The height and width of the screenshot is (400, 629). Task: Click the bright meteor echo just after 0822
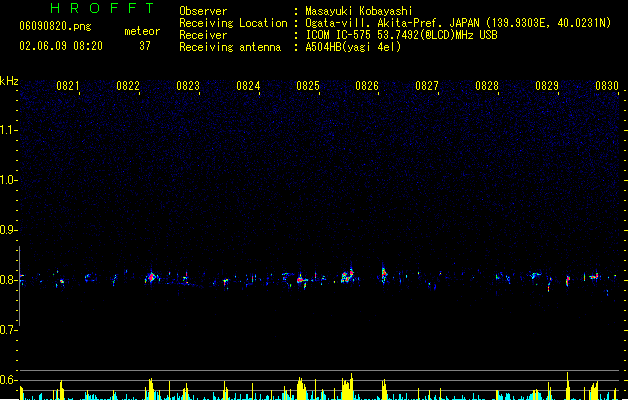pos(152,277)
